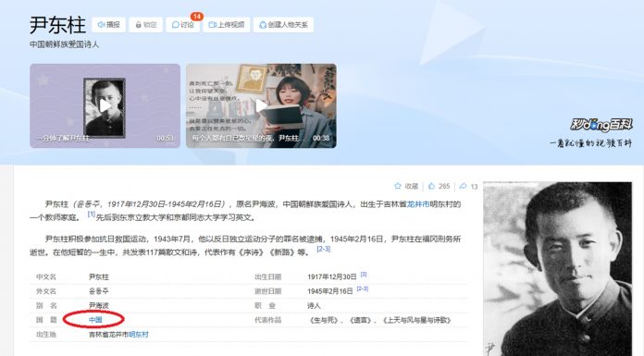Click the 播报 audio broadcast button

tap(108, 25)
